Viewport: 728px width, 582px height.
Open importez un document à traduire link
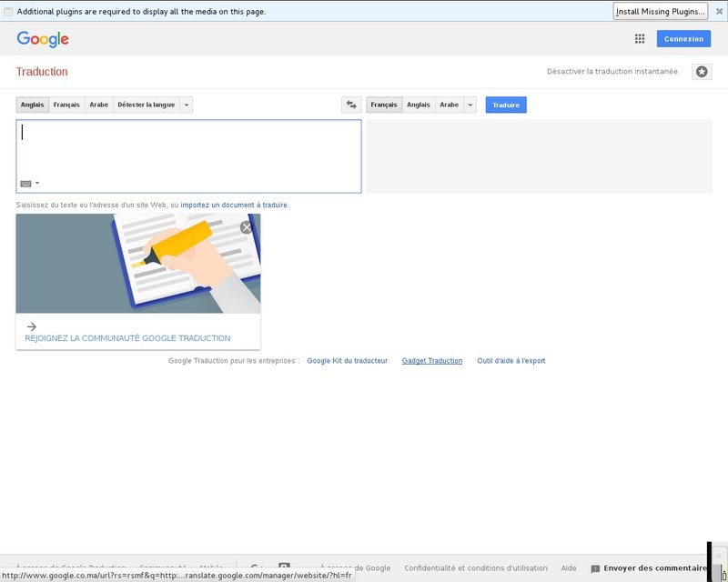234,205
